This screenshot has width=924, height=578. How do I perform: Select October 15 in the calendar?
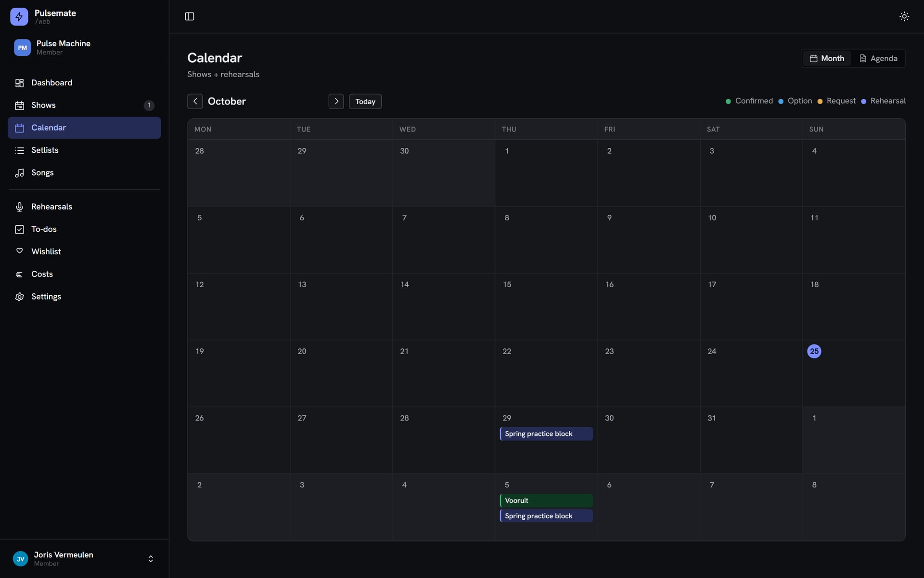(x=546, y=307)
